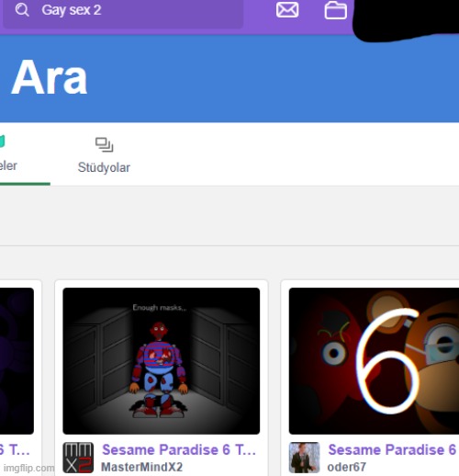Visit the oder67 author profile link
459x476 pixels.
pyautogui.click(x=346, y=467)
